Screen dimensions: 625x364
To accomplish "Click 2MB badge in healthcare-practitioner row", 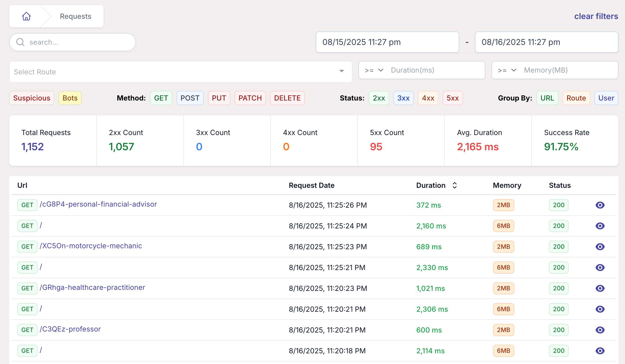I will click(503, 288).
